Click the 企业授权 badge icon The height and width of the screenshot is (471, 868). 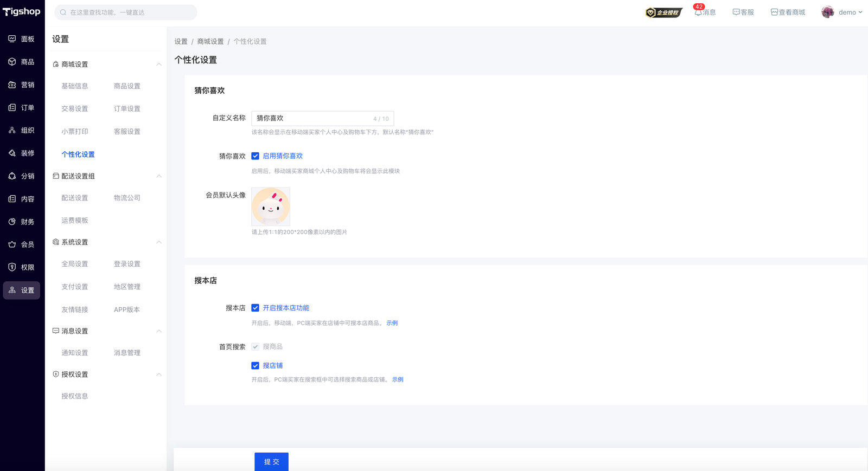[663, 12]
